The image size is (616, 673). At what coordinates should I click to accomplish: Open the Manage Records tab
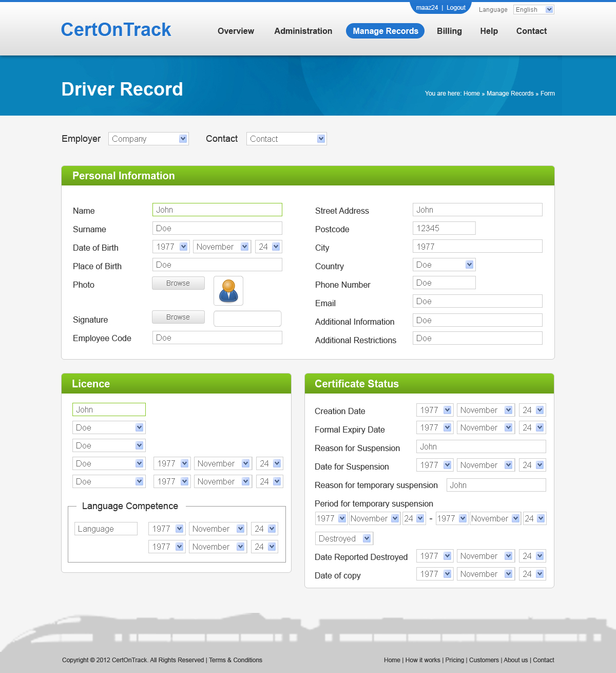[385, 31]
